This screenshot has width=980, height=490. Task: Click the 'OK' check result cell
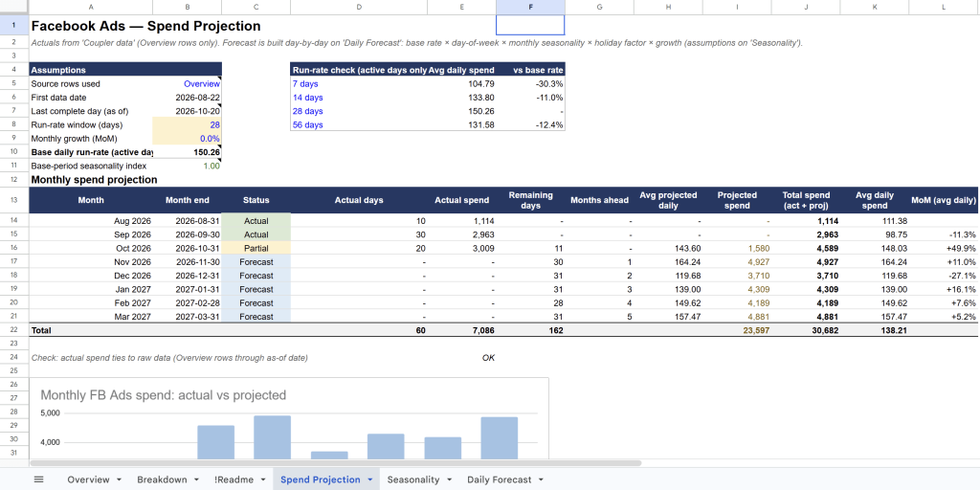462,358
